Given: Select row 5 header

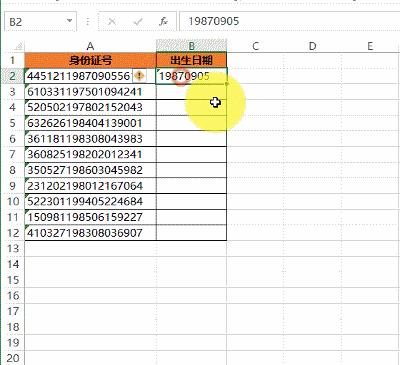Looking at the screenshot, I should [x=13, y=123].
